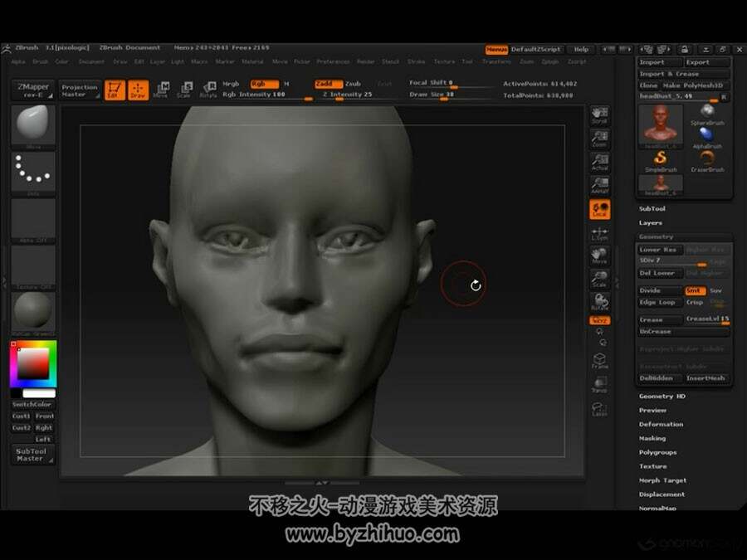Click the Lower Res button
Image resolution: width=747 pixels, height=560 pixels.
[661, 250]
